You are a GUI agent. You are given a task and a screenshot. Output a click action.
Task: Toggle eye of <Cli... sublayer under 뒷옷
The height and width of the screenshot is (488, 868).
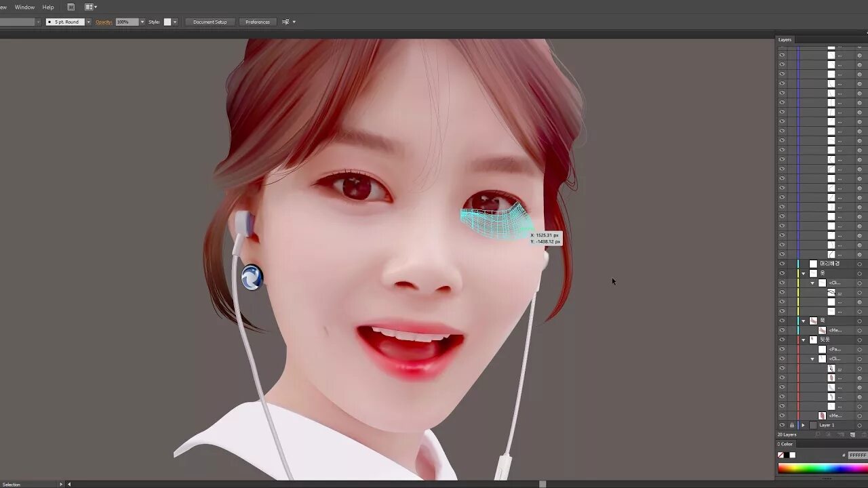pos(782,359)
